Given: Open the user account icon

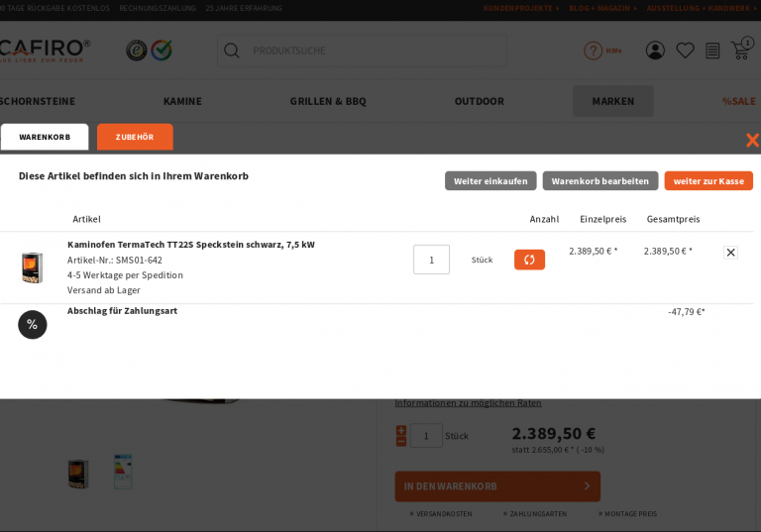Looking at the screenshot, I should click(655, 51).
